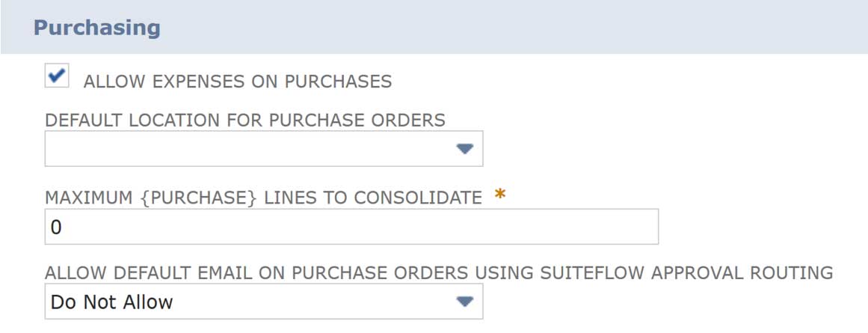Click the 0 value in the consolidate lines field
Viewport: 868px width, 333px height.
tap(56, 227)
